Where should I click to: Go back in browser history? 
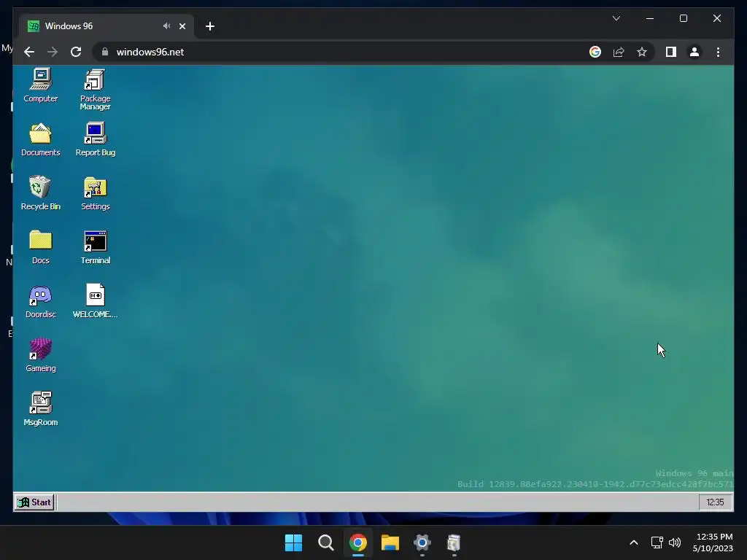[x=29, y=52]
